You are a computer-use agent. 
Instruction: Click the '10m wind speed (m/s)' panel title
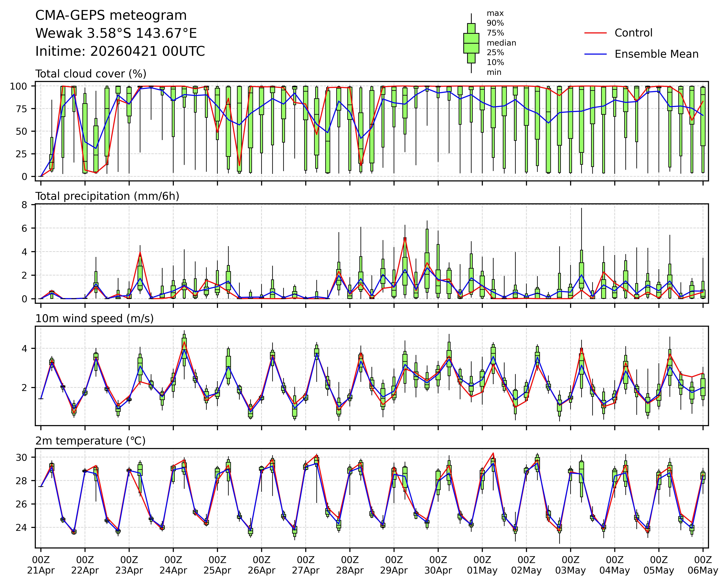point(95,319)
